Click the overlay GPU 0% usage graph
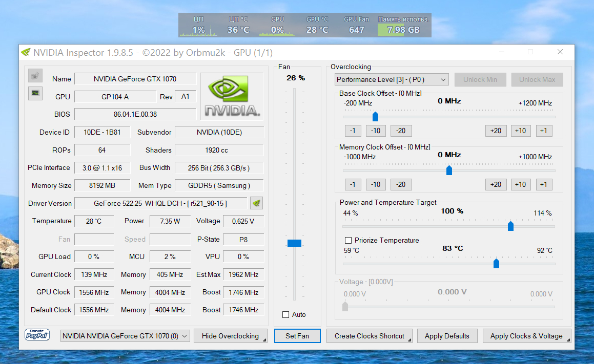Viewport: 594px width, 364px height. 277,30
